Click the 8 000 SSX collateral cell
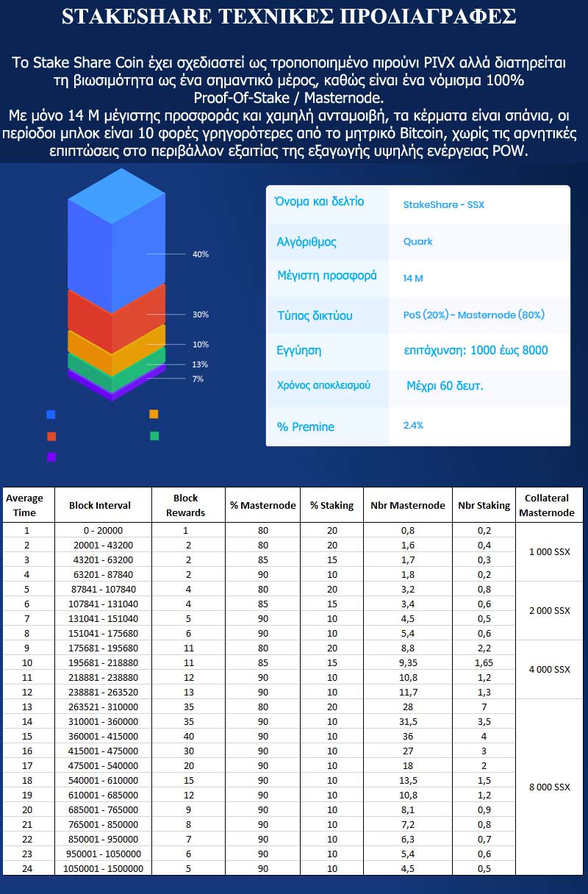The height and width of the screenshot is (894, 588). click(x=550, y=787)
